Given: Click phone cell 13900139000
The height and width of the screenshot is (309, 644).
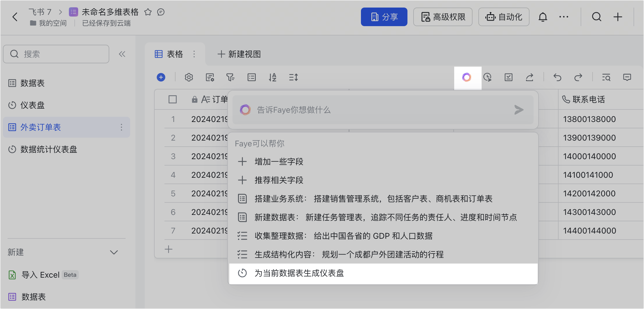Looking at the screenshot, I should tap(600, 138).
